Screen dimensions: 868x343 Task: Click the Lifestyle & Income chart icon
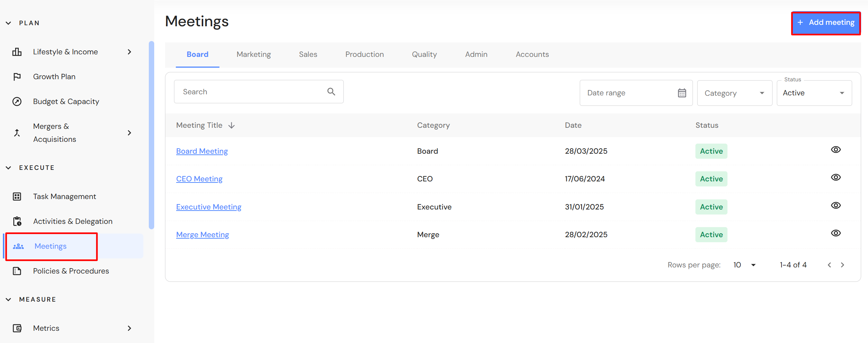click(17, 52)
